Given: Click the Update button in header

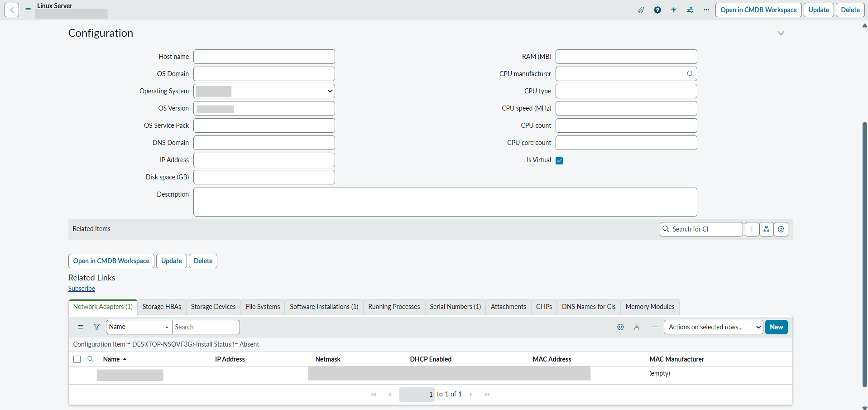Looking at the screenshot, I should point(819,10).
